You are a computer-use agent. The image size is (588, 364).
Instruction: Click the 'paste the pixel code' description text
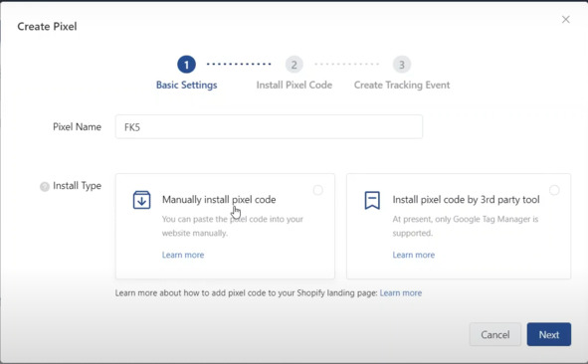(233, 226)
